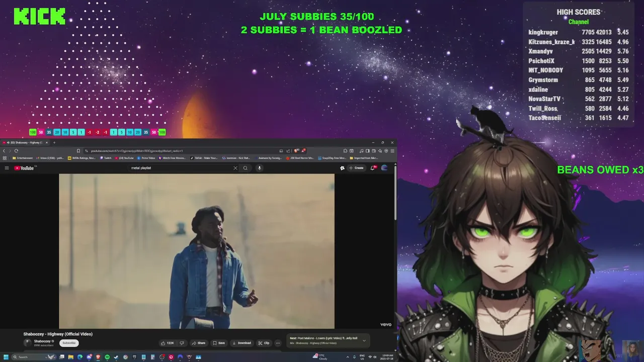Clear the YouTube search field text
This screenshot has width=644, height=362.
[x=235, y=168]
